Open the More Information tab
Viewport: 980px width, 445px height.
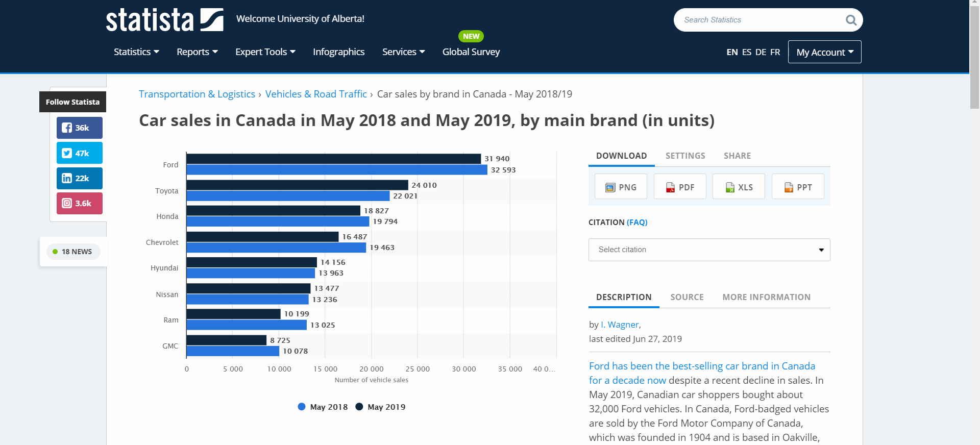point(766,297)
